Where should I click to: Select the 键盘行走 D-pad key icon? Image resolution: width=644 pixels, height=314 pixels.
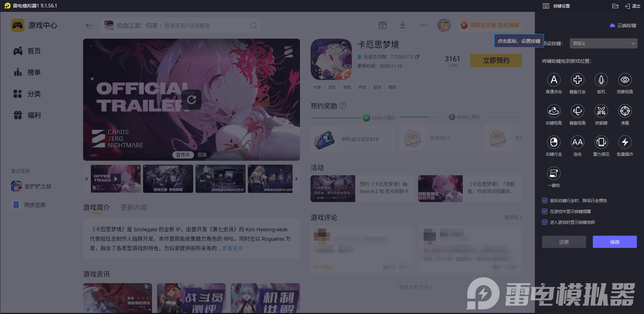(578, 80)
